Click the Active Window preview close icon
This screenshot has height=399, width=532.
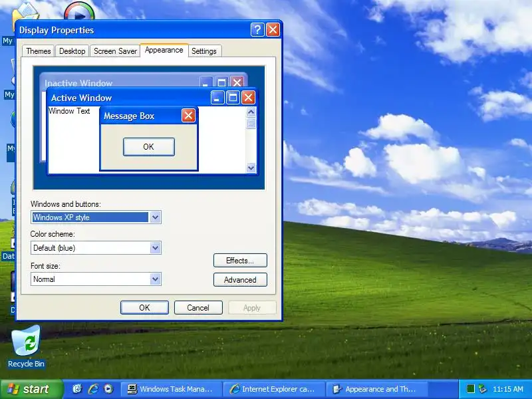(x=248, y=98)
